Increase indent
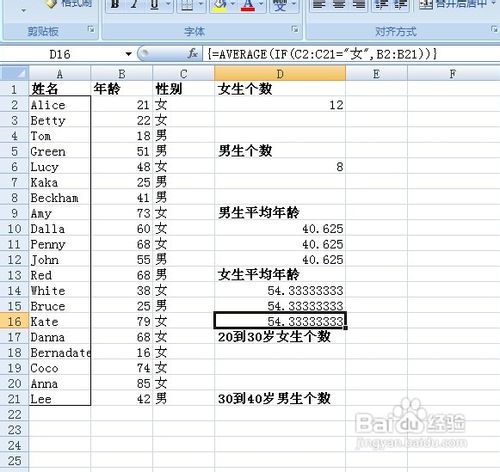The image size is (500, 472). pyautogui.click(x=400, y=5)
